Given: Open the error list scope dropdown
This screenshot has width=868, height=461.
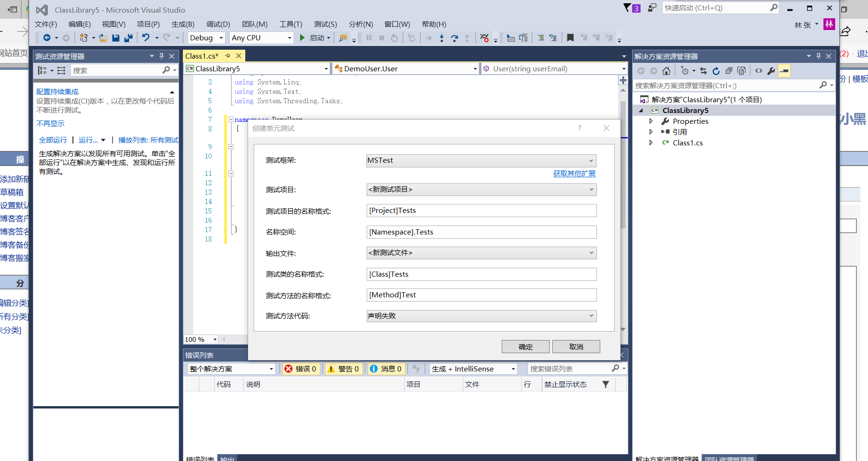Looking at the screenshot, I should point(232,369).
